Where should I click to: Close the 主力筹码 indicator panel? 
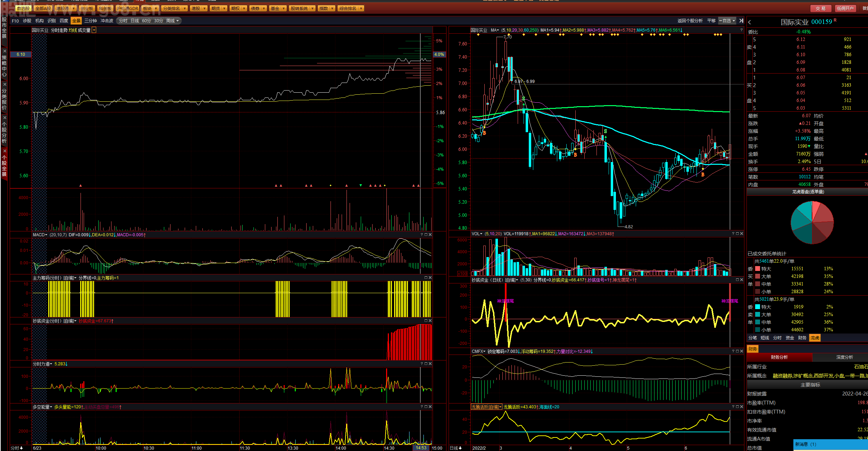point(430,278)
